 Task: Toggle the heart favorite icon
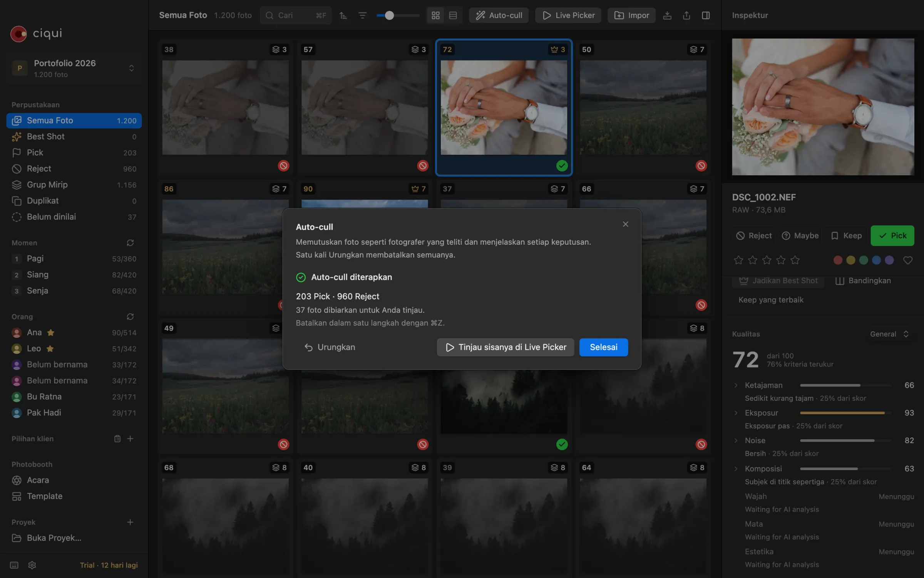[x=907, y=260]
